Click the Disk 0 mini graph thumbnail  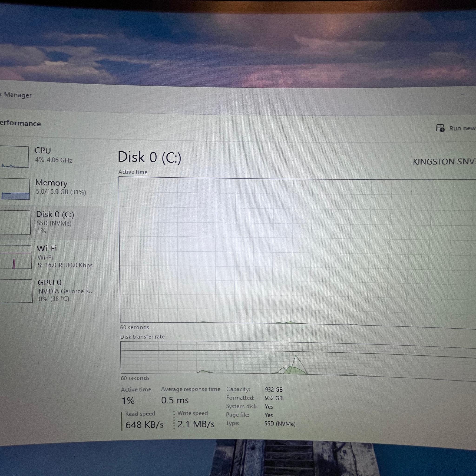click(15, 222)
